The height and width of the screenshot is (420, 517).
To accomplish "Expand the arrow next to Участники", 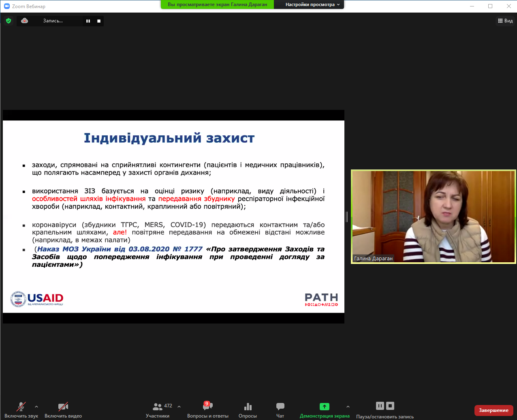I will (x=179, y=406).
